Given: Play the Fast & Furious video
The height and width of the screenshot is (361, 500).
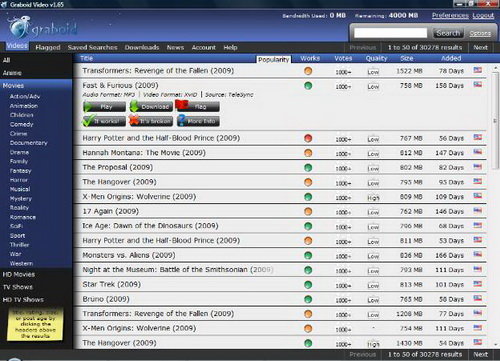Looking at the screenshot, I should click(104, 107).
